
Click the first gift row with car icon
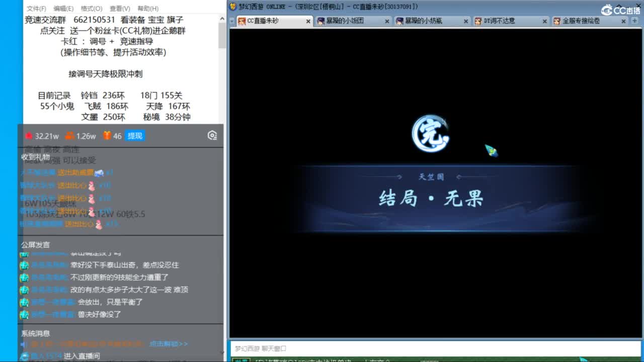click(67, 172)
